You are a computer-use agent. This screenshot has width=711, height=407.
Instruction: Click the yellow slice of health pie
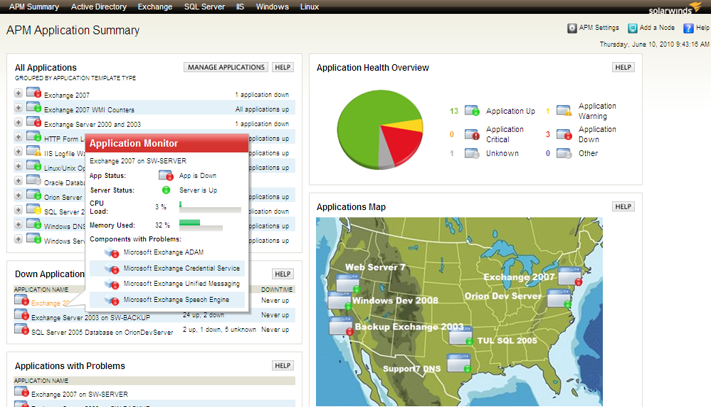409,125
